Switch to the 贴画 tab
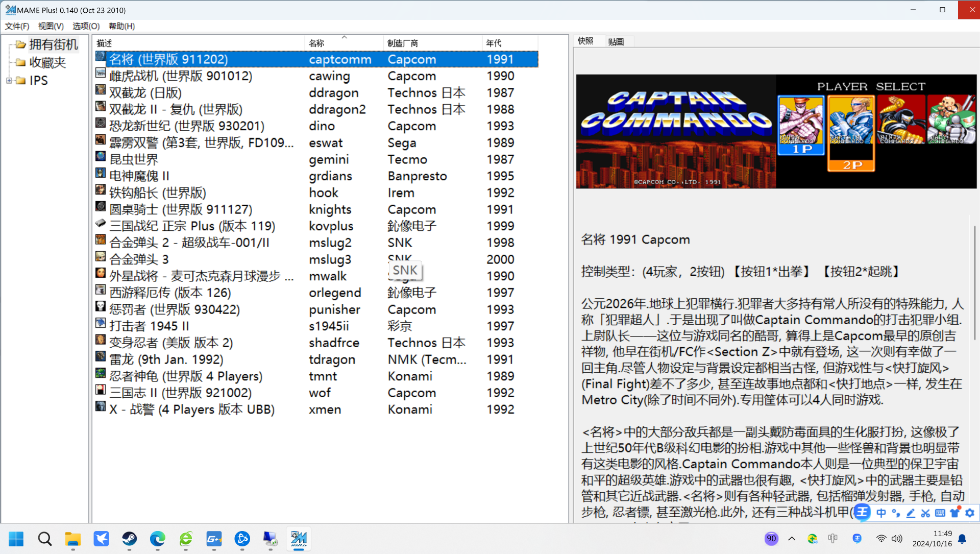980x554 pixels. [x=616, y=42]
